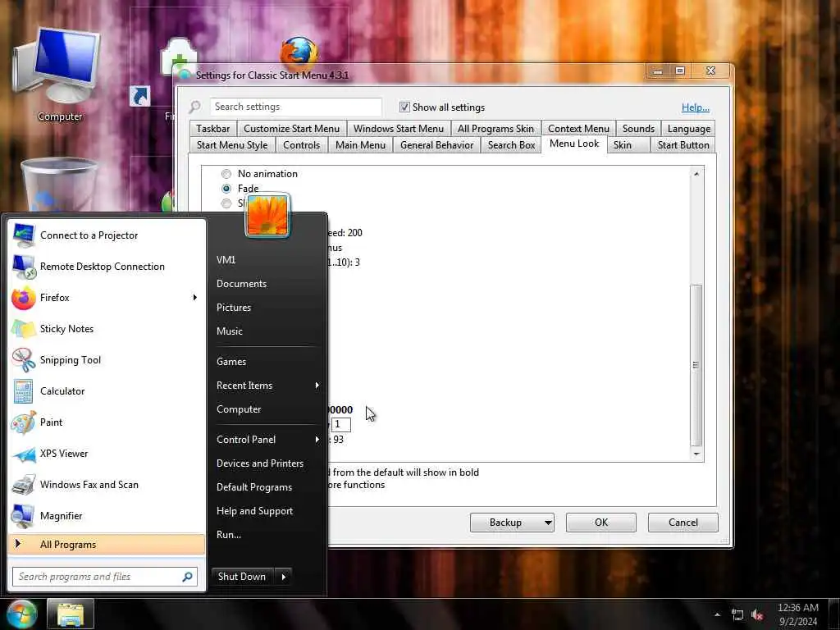Screen dimensions: 840x630
Task: Open Default Programs entry
Action: coord(254,487)
